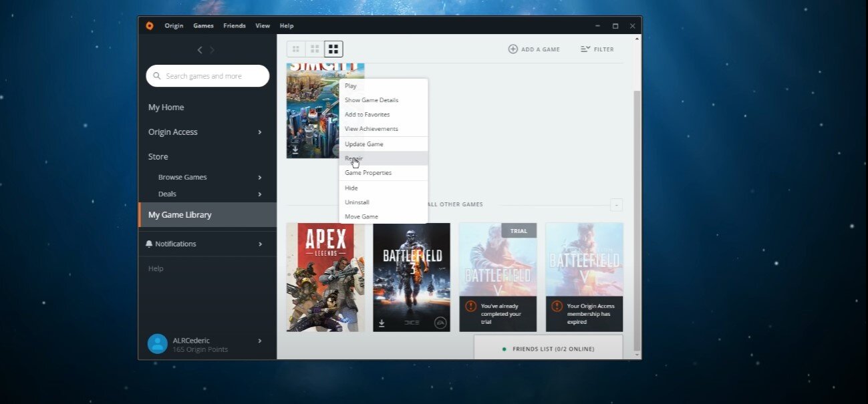Switch to large tiles grid view

(x=333, y=49)
